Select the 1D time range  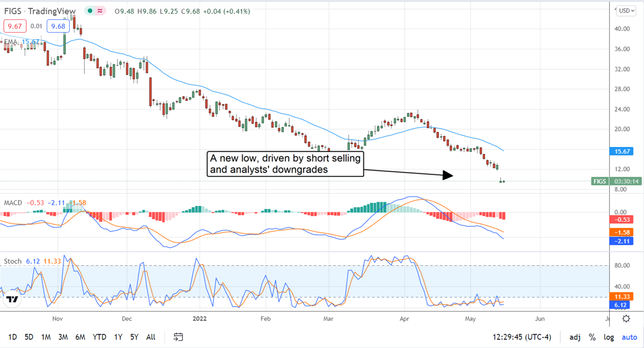click(x=12, y=337)
